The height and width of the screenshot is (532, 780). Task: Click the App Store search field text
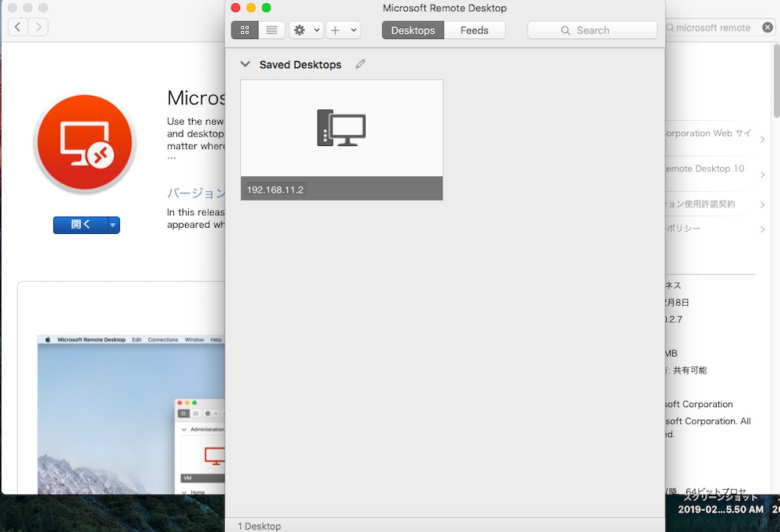(x=712, y=28)
